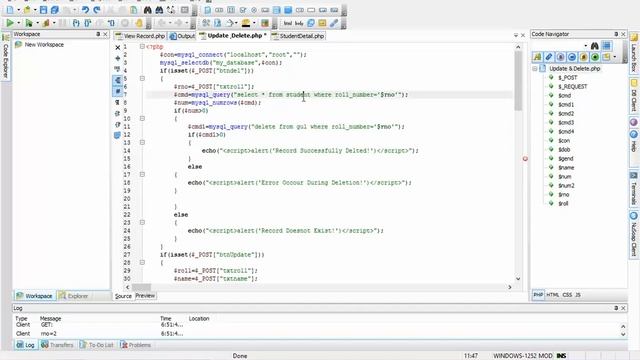This screenshot has height=360, width=640.
Task: Click the Log panel scroll down arrow
Action: 623,334
